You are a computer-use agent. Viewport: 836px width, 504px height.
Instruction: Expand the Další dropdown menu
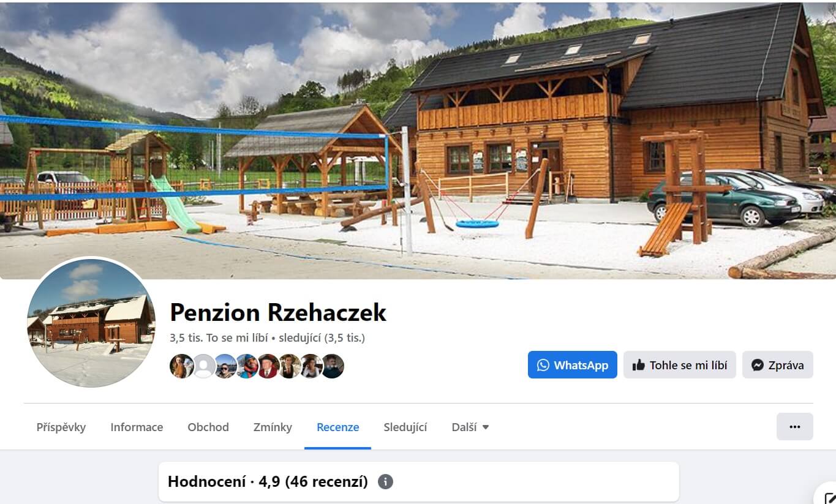(x=470, y=427)
